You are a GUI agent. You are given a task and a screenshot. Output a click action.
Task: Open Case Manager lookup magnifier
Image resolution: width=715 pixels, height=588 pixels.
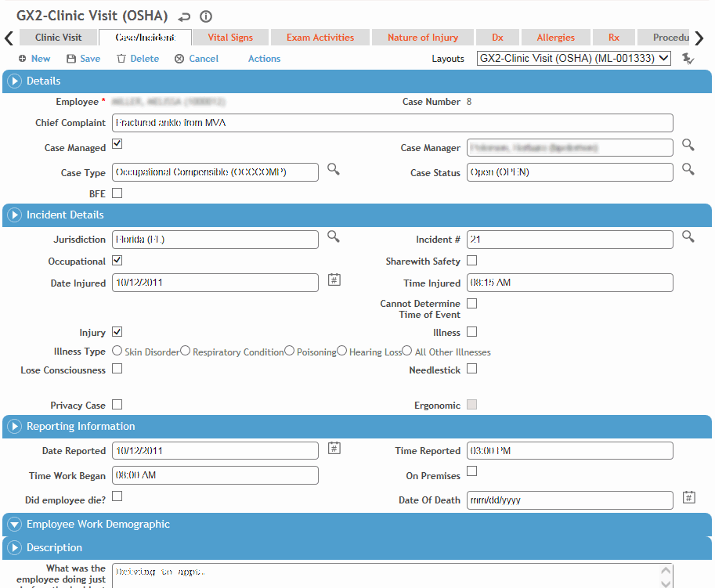tap(688, 145)
